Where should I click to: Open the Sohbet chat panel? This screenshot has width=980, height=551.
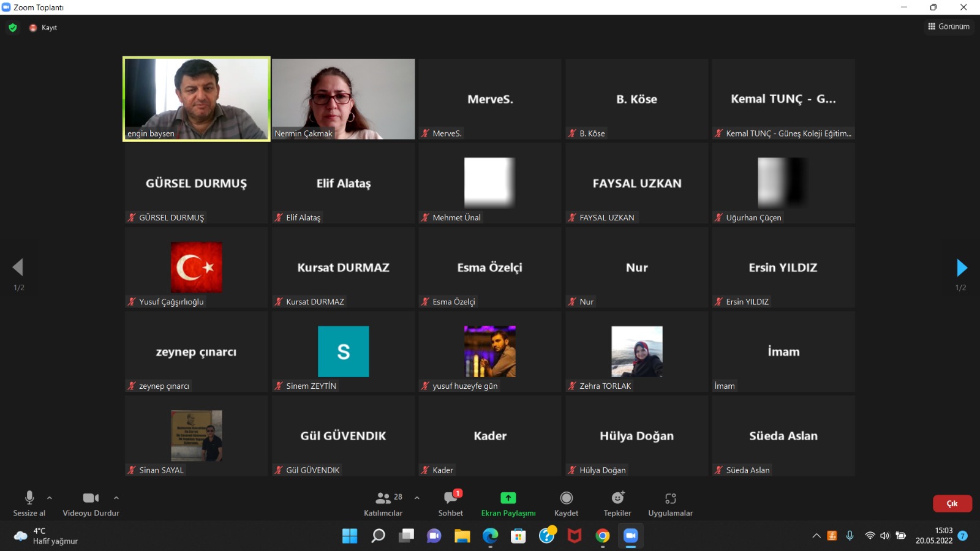(x=451, y=503)
